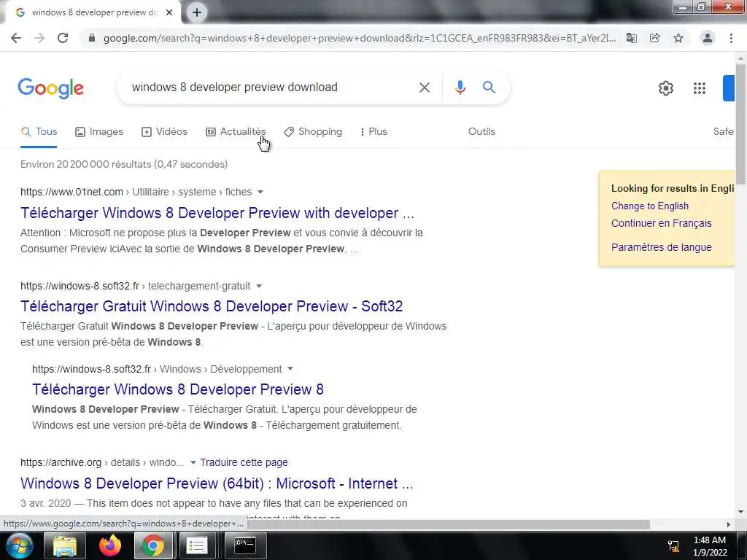Click the horizontal scrollbar right arrow
The width and height of the screenshot is (747, 560).
729,524
